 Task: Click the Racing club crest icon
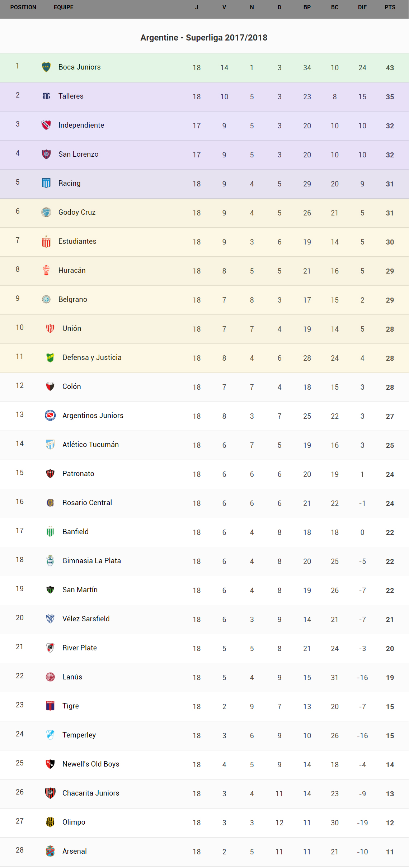point(46,183)
